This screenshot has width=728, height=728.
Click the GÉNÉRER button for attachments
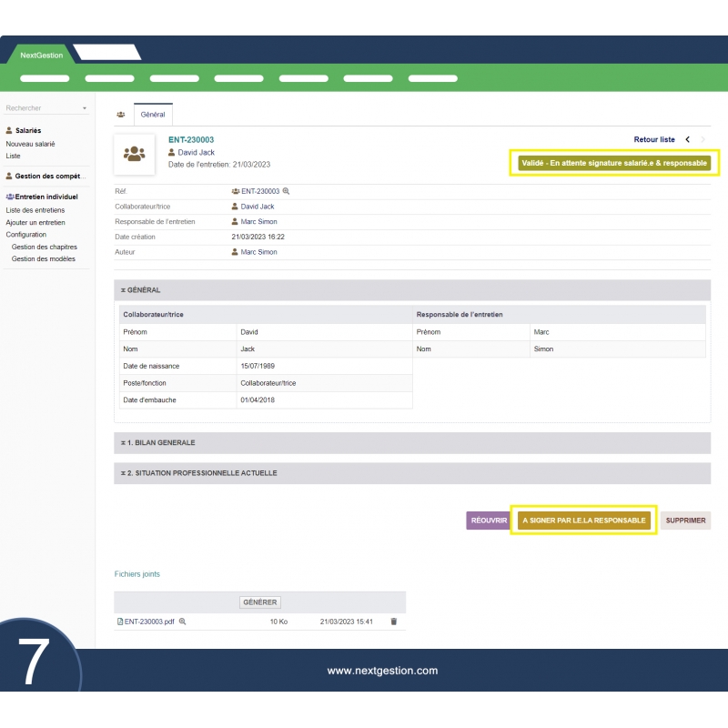pos(260,602)
